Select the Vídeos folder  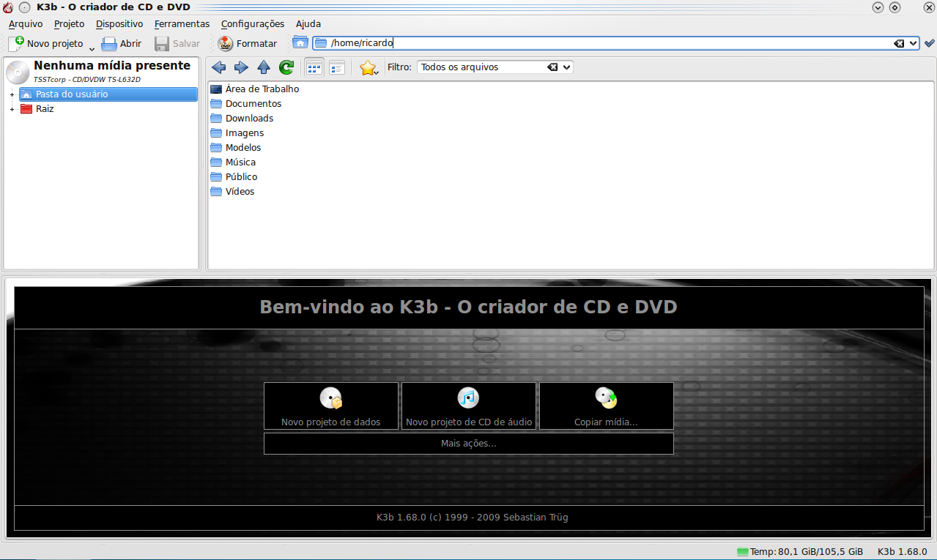232,192
